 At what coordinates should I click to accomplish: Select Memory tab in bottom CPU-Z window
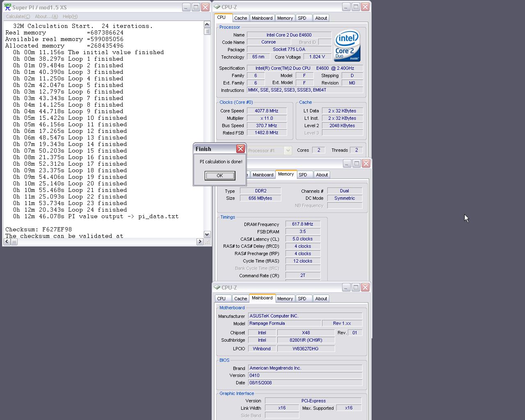pos(285,299)
